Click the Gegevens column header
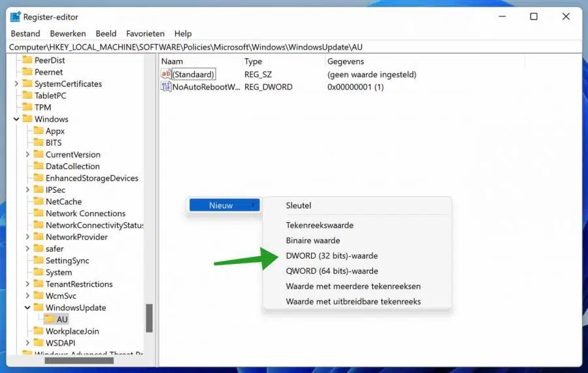The image size is (588, 373). pyautogui.click(x=425, y=61)
